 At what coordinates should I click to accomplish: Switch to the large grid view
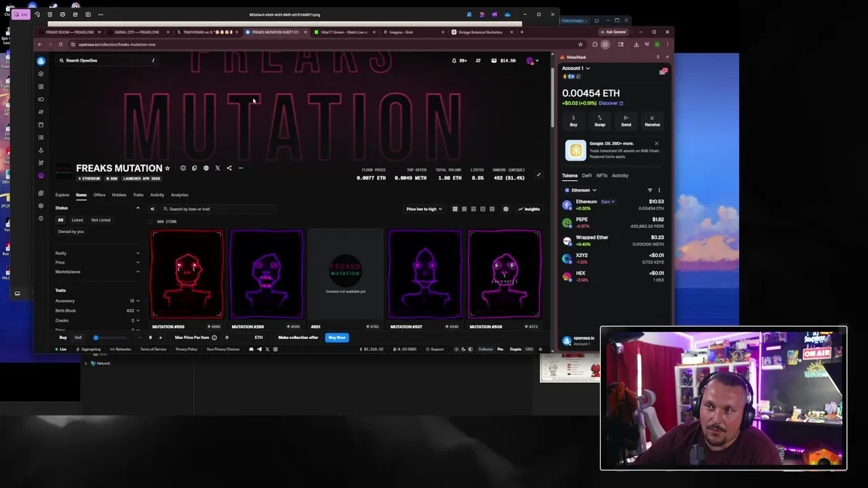pyautogui.click(x=455, y=209)
